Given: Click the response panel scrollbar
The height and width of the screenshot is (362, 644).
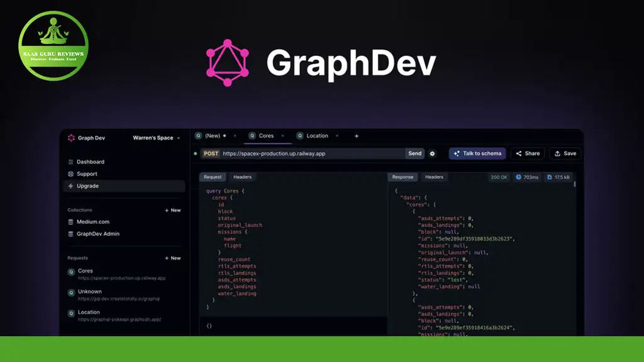Looking at the screenshot, I should pyautogui.click(x=575, y=185).
